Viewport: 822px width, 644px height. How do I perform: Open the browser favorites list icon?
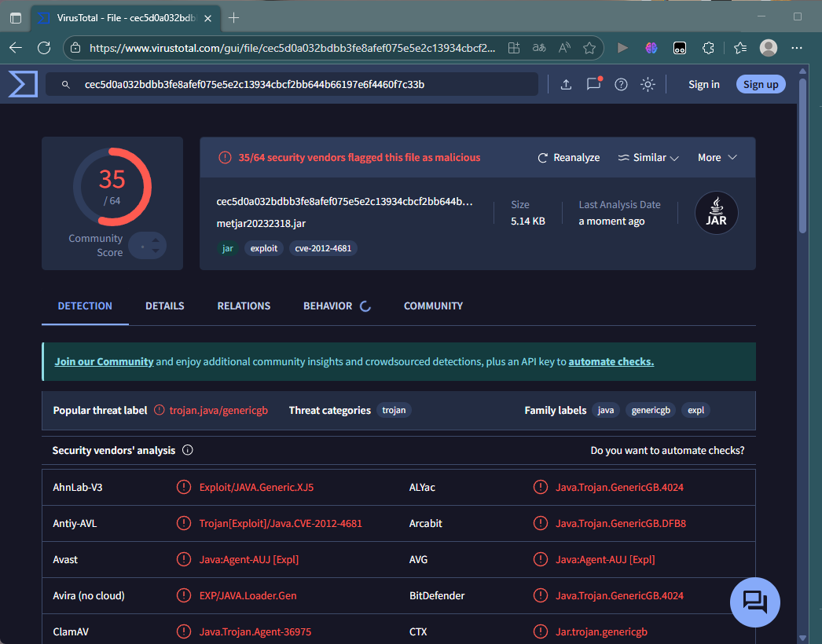click(x=740, y=48)
